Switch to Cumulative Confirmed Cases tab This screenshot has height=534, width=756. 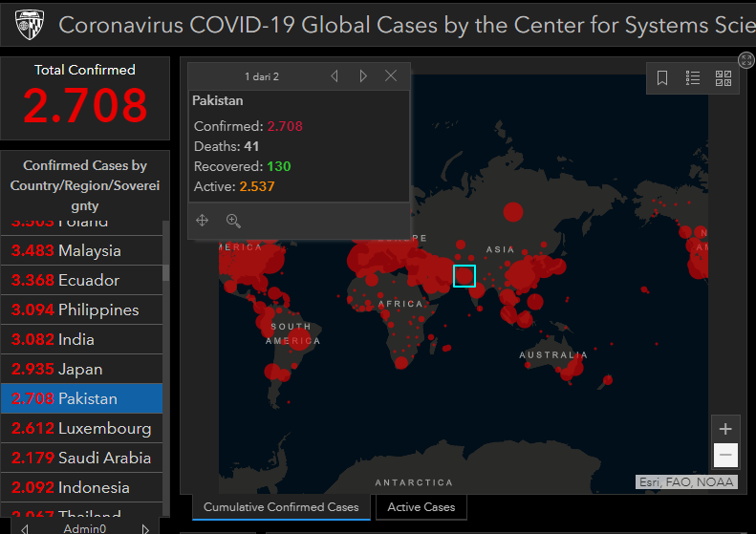281,507
